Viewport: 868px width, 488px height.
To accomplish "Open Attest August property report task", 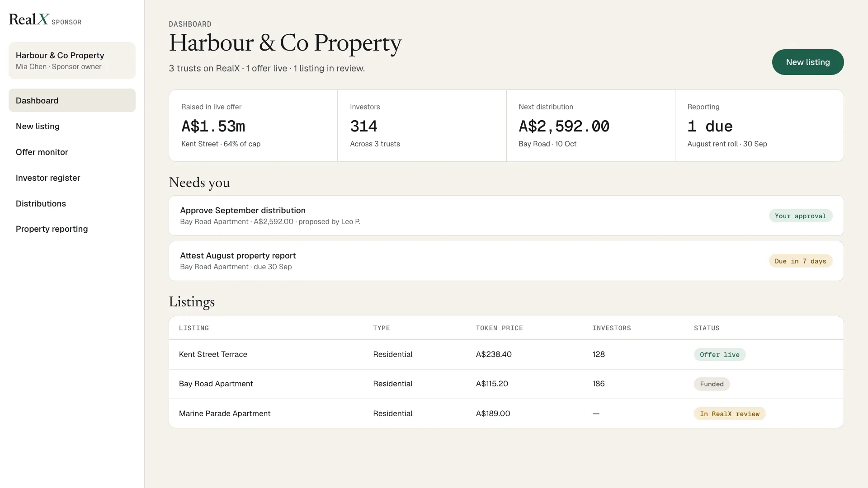I will click(x=506, y=261).
